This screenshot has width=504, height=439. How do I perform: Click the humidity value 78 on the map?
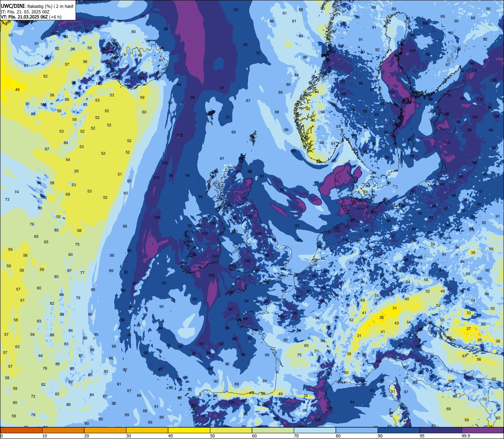33,415
